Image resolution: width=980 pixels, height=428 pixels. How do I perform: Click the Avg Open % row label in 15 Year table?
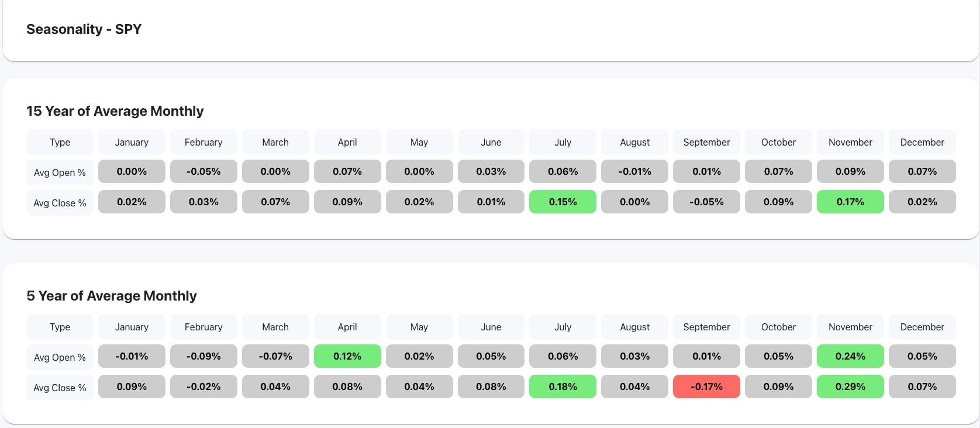click(59, 172)
